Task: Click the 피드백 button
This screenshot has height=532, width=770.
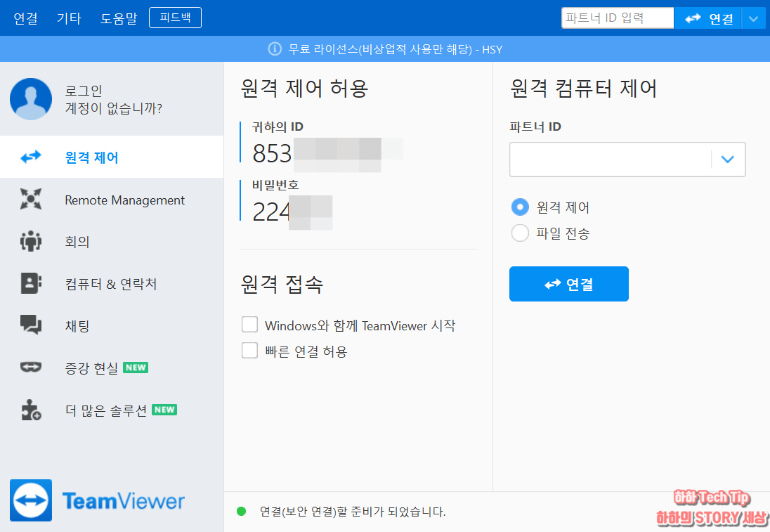Action: click(176, 18)
